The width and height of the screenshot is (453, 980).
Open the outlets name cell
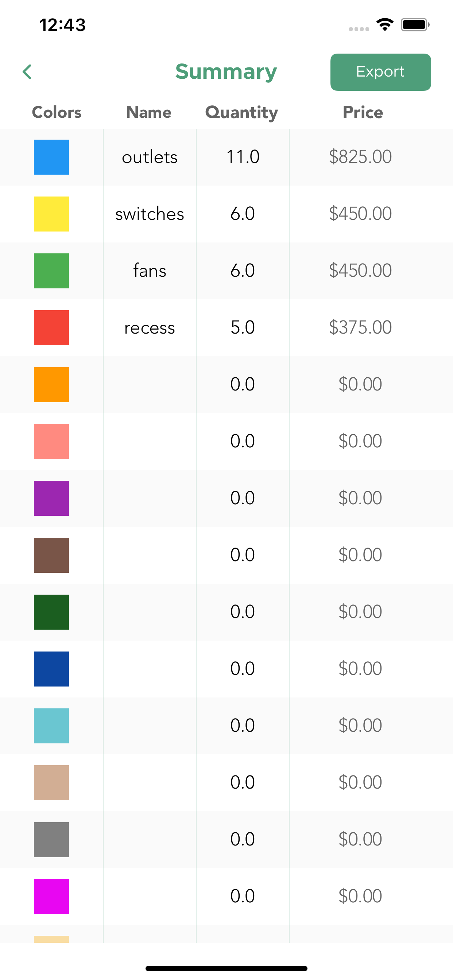coord(150,157)
